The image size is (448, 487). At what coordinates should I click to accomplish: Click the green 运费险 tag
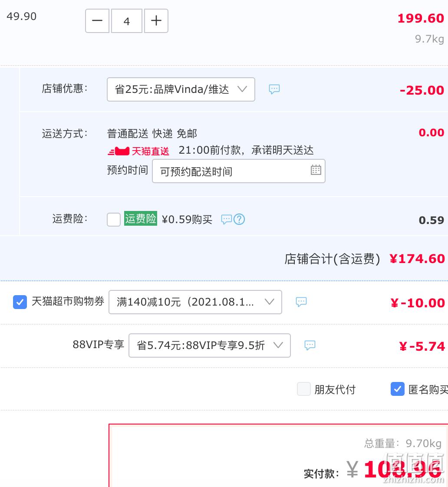(140, 219)
